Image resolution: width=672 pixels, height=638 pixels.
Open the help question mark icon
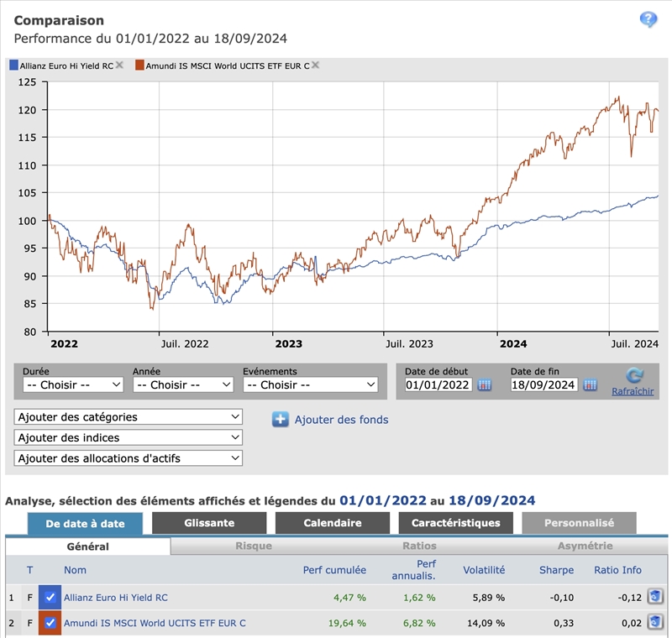click(x=648, y=20)
